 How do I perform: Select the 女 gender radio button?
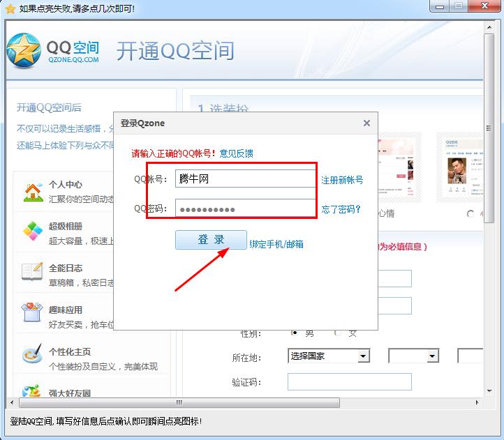338,333
